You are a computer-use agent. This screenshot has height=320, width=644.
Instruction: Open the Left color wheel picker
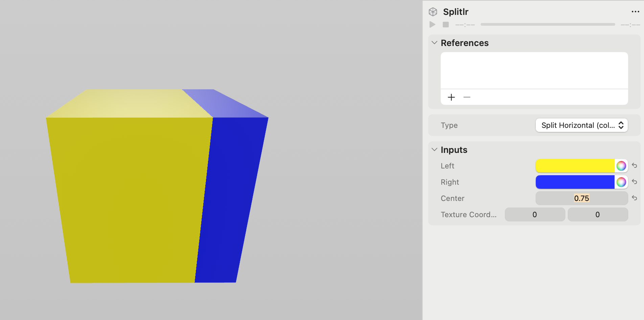click(621, 166)
